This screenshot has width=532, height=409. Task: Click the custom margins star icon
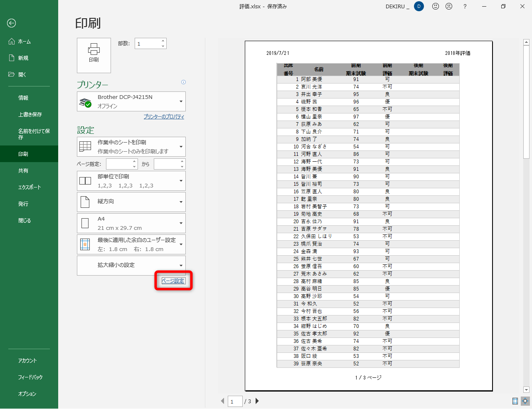(85, 244)
